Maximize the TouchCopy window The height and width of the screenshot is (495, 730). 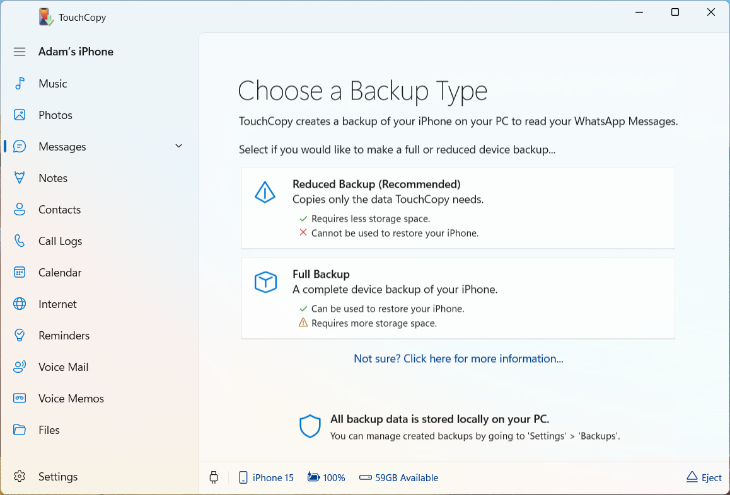click(675, 13)
